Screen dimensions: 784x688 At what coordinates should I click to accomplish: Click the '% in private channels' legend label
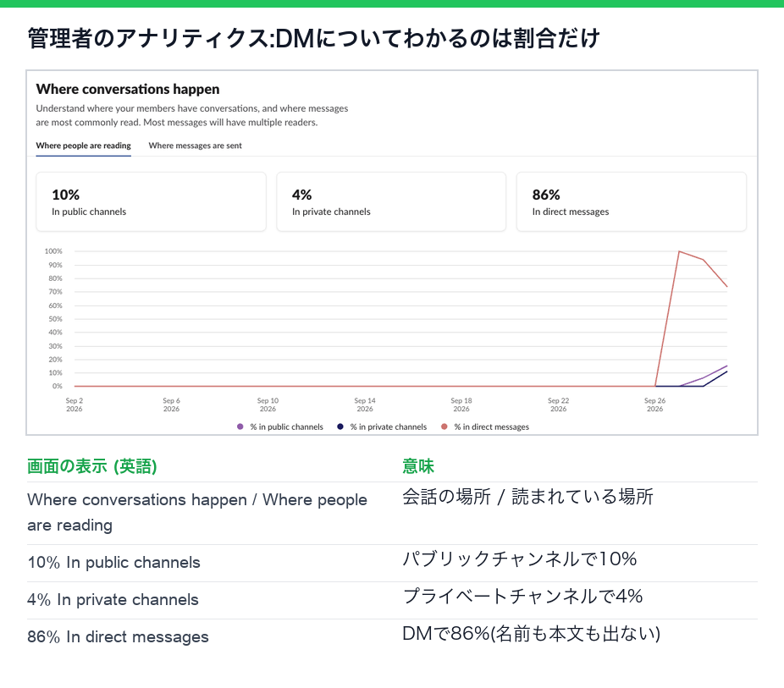pyautogui.click(x=389, y=427)
